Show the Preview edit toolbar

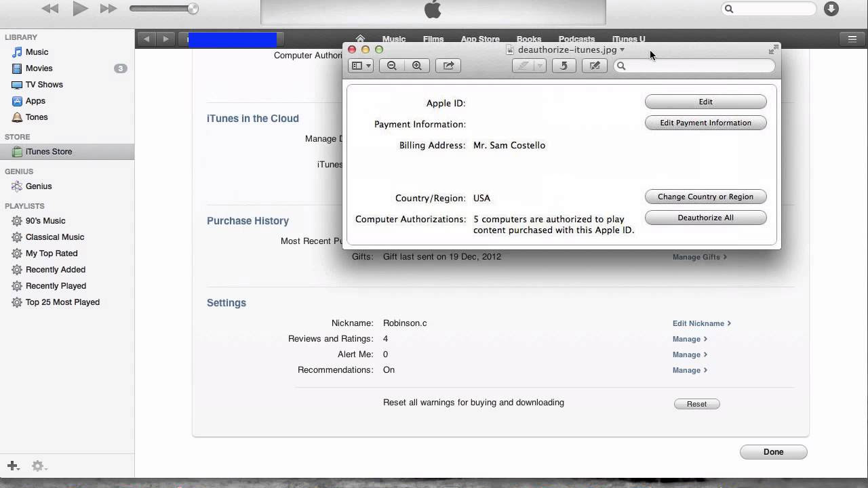(595, 66)
